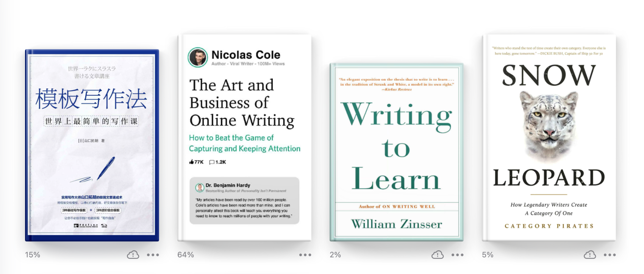Click the 2% reading progress label

(x=335, y=255)
